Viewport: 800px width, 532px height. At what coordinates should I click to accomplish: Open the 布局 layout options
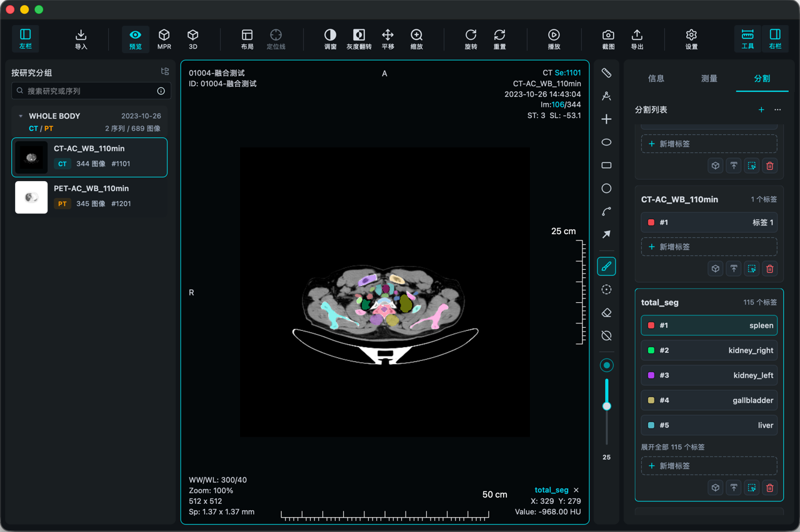click(247, 39)
